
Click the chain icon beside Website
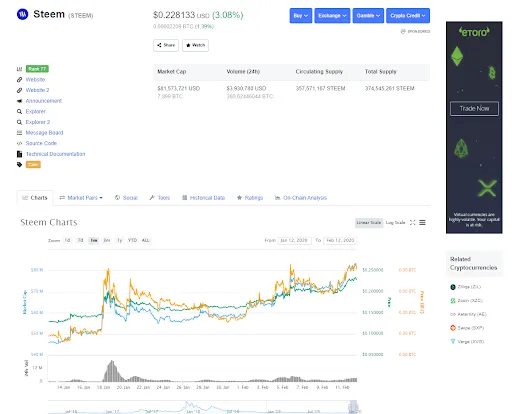pyautogui.click(x=19, y=80)
